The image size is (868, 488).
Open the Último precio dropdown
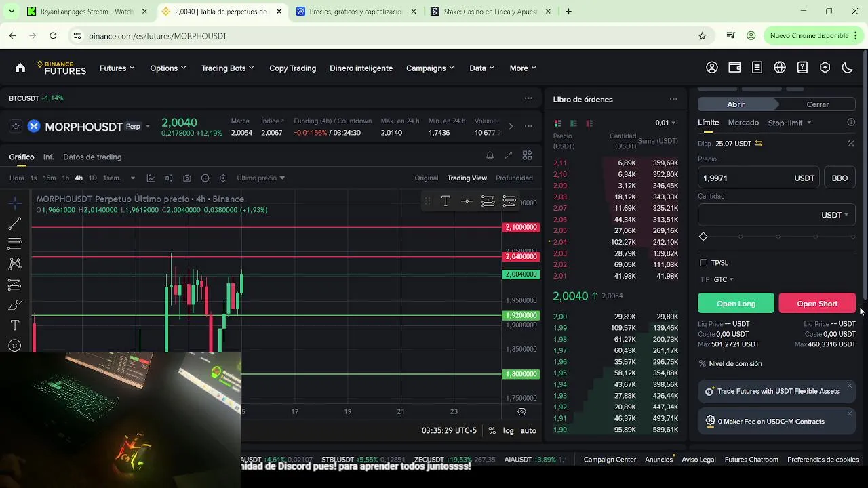(260, 178)
